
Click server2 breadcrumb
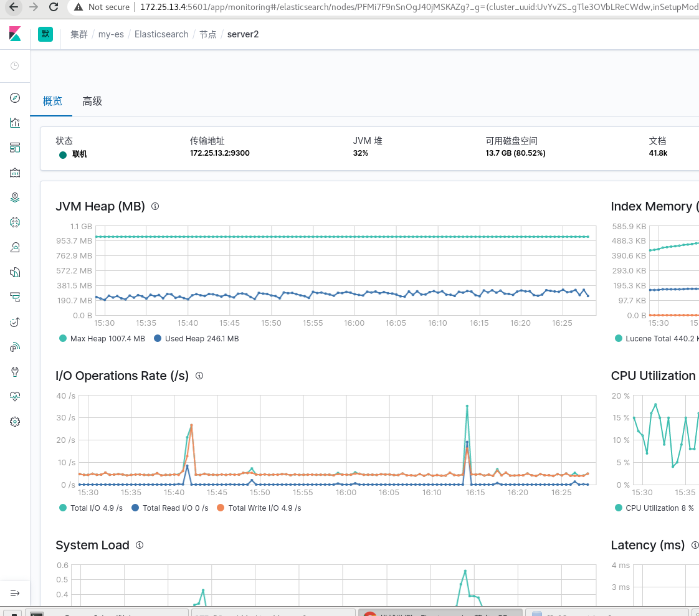[243, 34]
